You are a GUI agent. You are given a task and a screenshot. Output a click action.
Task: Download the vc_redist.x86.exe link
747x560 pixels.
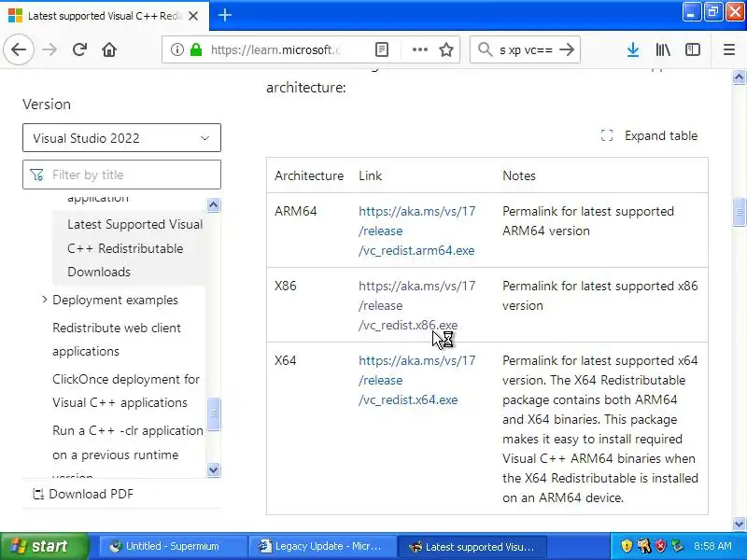pyautogui.click(x=416, y=305)
